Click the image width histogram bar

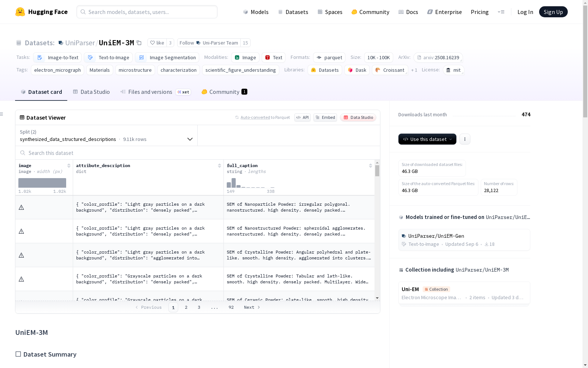(42, 183)
